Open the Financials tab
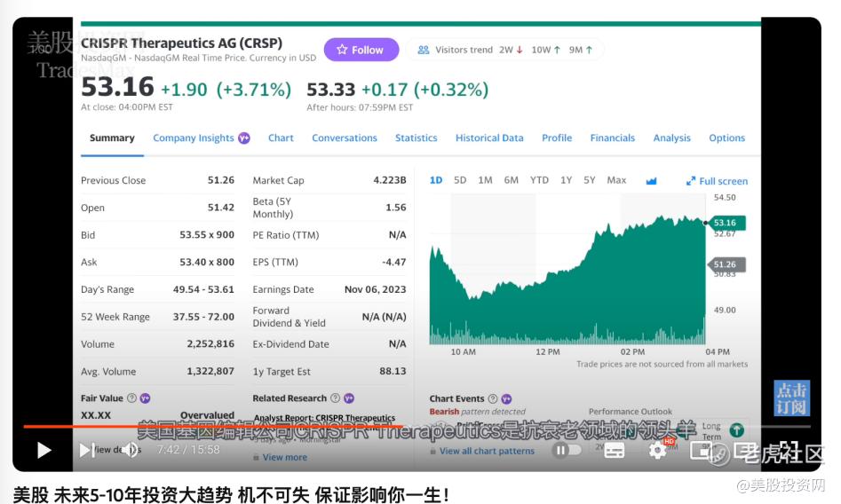 point(613,138)
